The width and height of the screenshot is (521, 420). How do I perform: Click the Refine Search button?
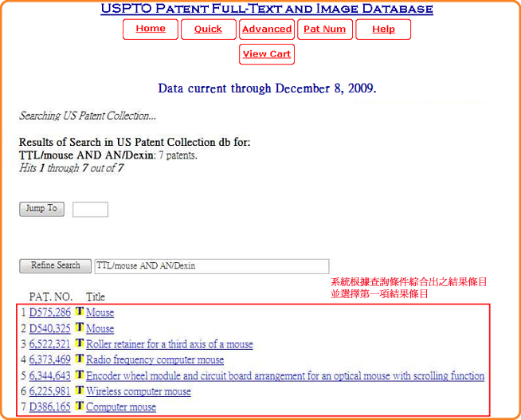pyautogui.click(x=56, y=266)
